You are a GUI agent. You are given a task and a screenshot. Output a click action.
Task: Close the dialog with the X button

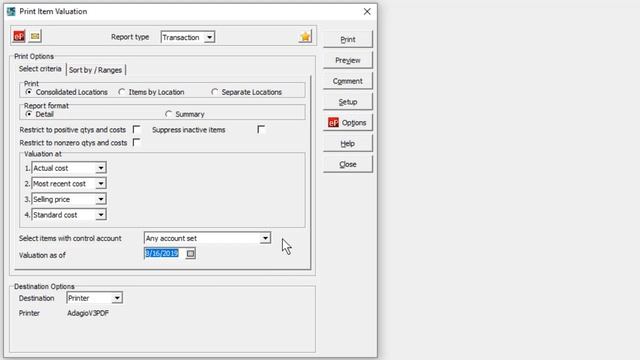click(x=367, y=11)
